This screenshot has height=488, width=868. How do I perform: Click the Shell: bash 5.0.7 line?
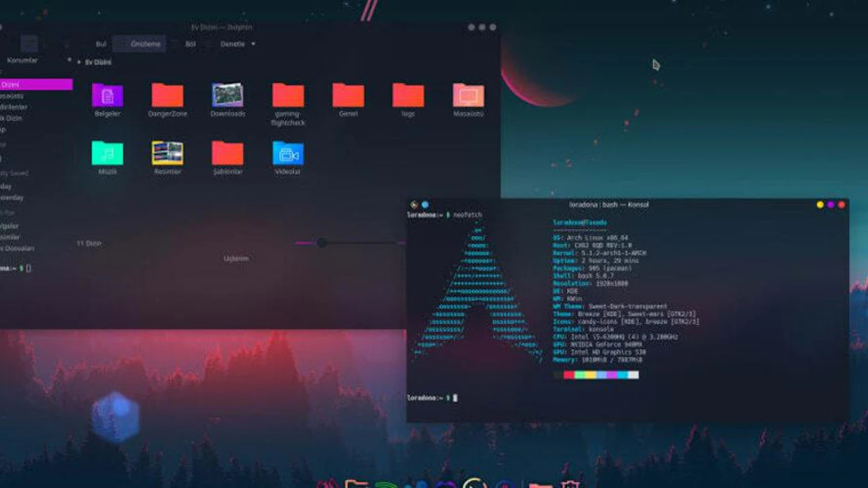coord(583,276)
